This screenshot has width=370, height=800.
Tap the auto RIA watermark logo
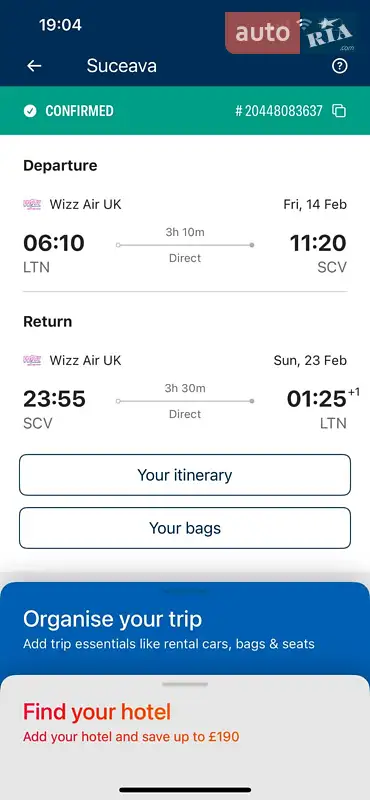point(290,33)
